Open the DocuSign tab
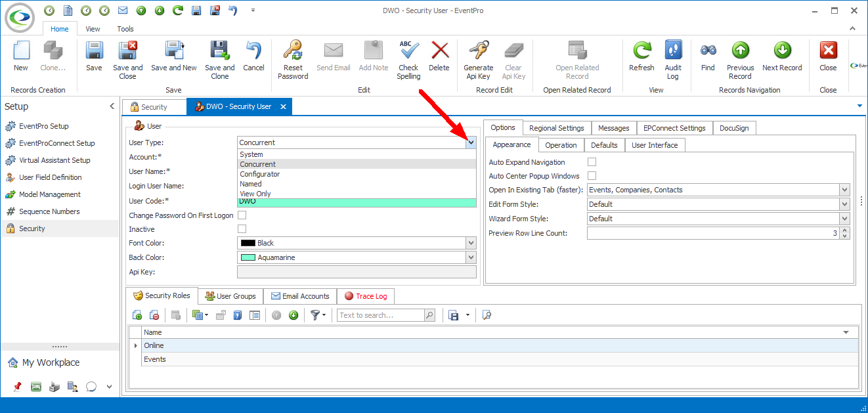This screenshot has width=868, height=413. (734, 128)
